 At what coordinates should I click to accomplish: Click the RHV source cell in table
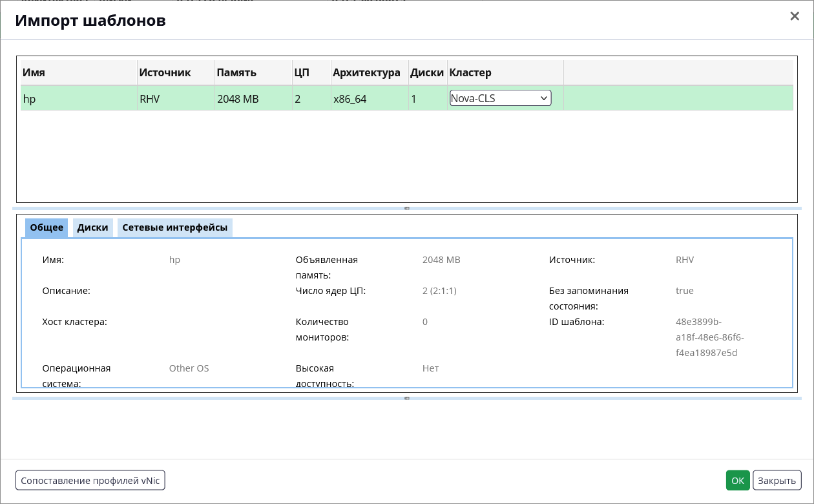click(x=176, y=99)
